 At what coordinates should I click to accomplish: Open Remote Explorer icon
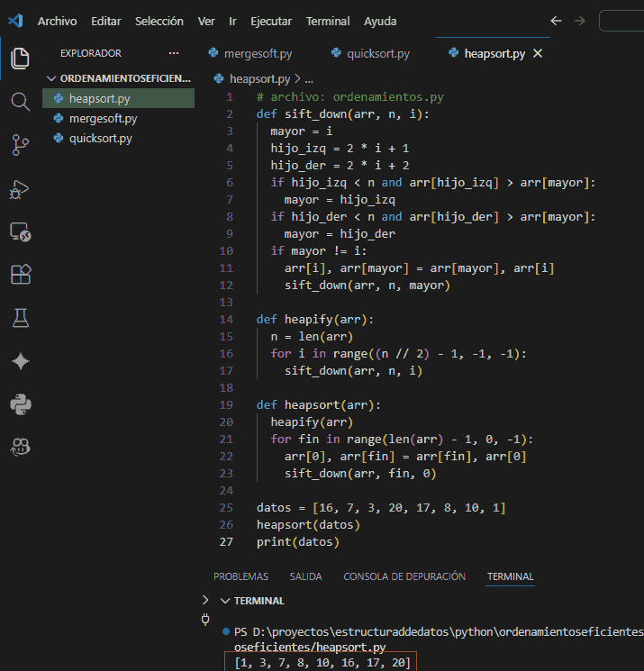[x=20, y=231]
